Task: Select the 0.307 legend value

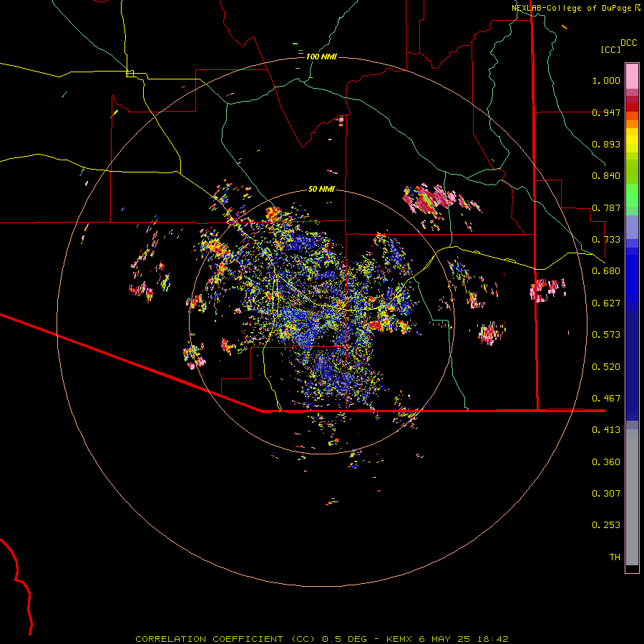Action: coord(606,494)
